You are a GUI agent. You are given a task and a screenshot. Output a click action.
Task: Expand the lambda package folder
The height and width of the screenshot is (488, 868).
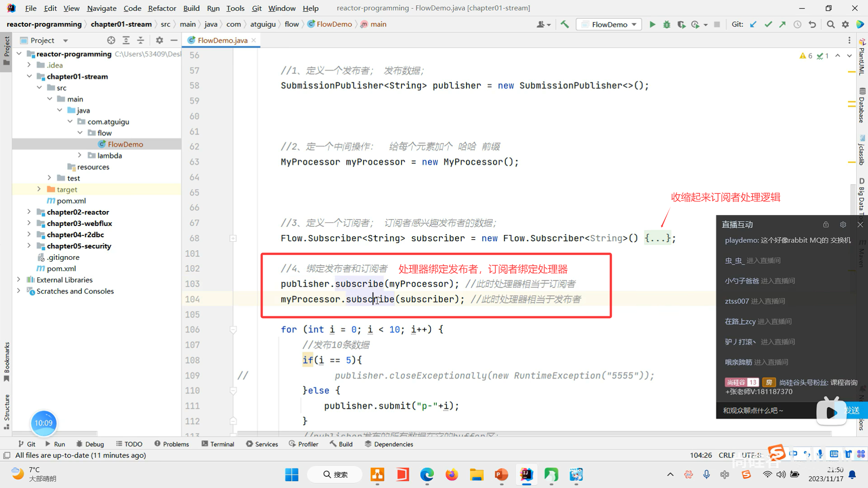pos(80,155)
